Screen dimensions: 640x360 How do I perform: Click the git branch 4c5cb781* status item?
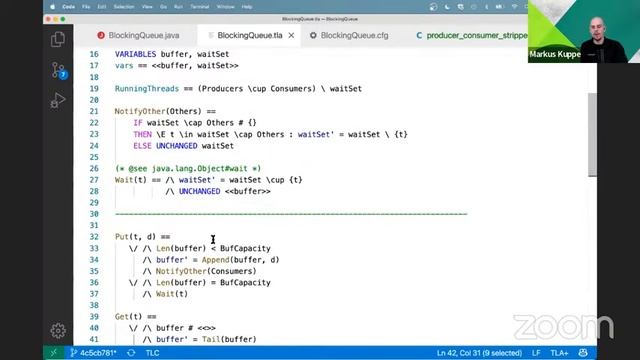(x=94, y=353)
